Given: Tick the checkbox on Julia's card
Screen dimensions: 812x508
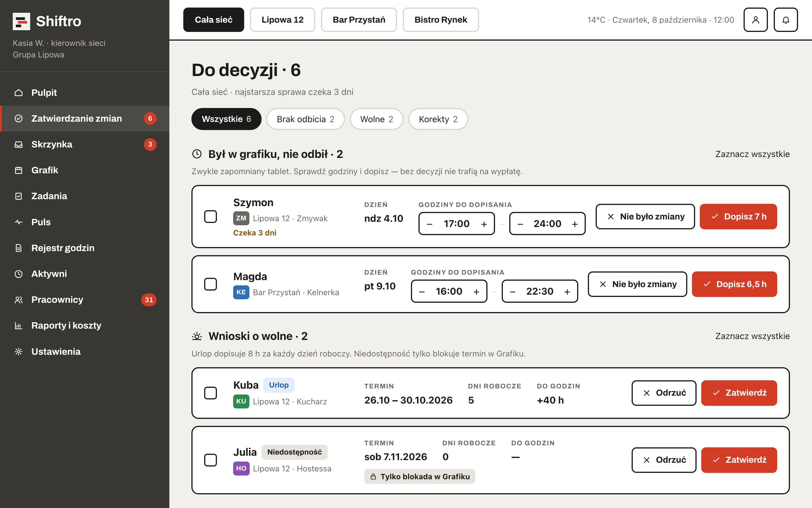Looking at the screenshot, I should [210, 460].
